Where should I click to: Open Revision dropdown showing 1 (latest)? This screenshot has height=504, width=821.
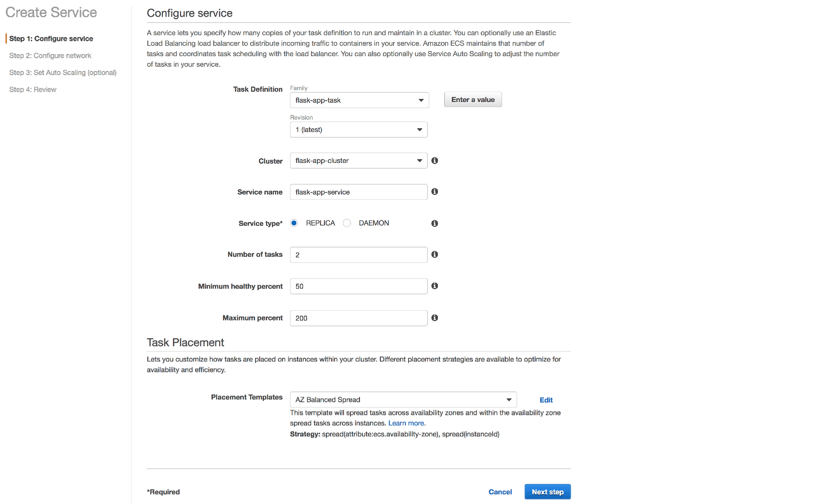point(358,130)
